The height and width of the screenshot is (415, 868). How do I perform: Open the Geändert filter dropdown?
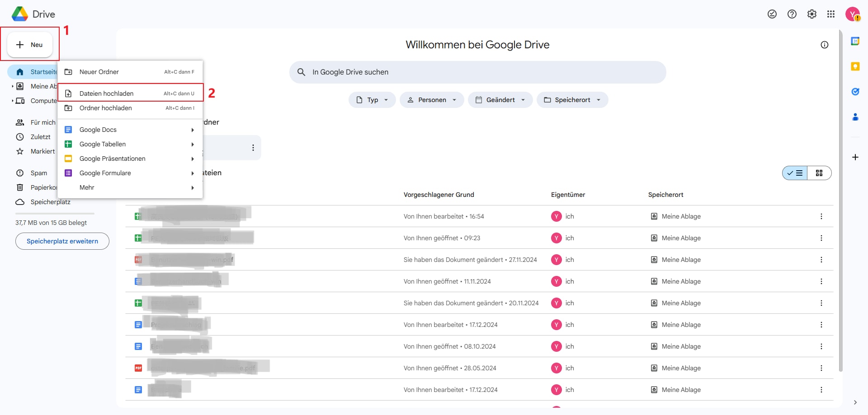[500, 100]
